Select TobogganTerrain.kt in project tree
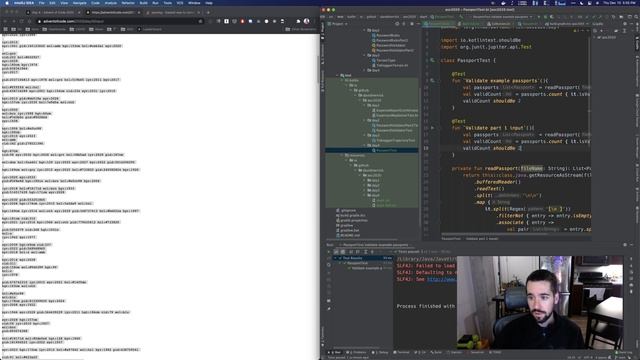Screen dimensions: 640x360 (389, 65)
